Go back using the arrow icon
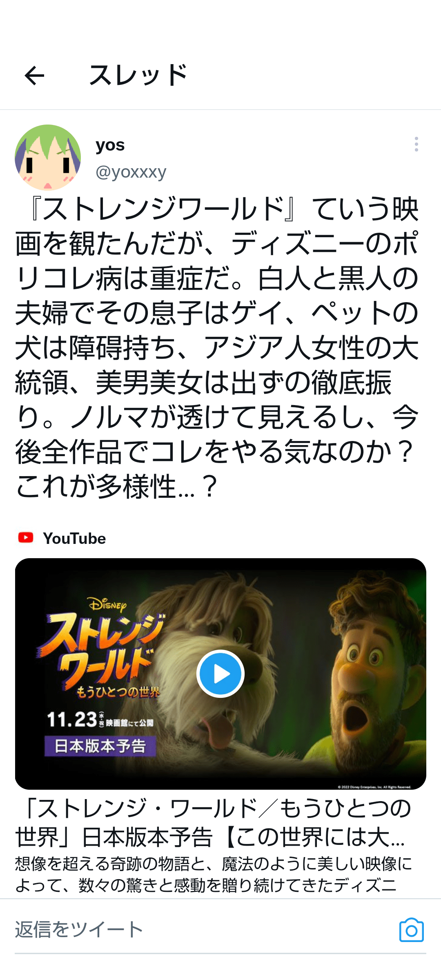Screen dimensions: 441x980 34,76
